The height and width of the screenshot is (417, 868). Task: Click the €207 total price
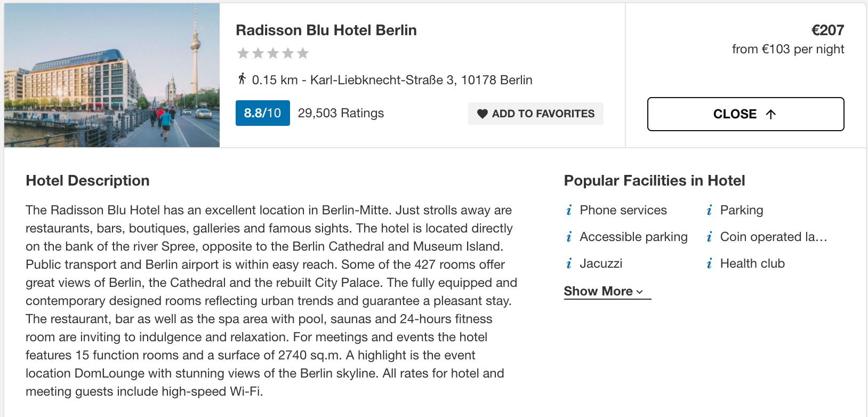pyautogui.click(x=827, y=30)
